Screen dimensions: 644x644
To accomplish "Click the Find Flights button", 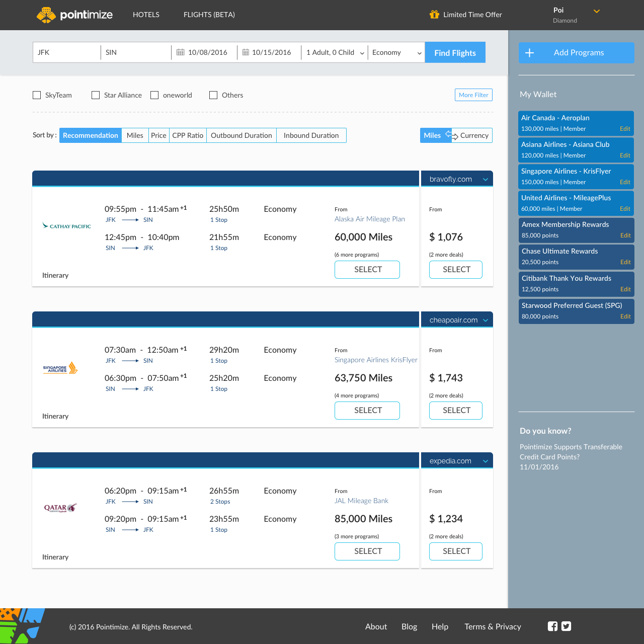I will (x=455, y=52).
